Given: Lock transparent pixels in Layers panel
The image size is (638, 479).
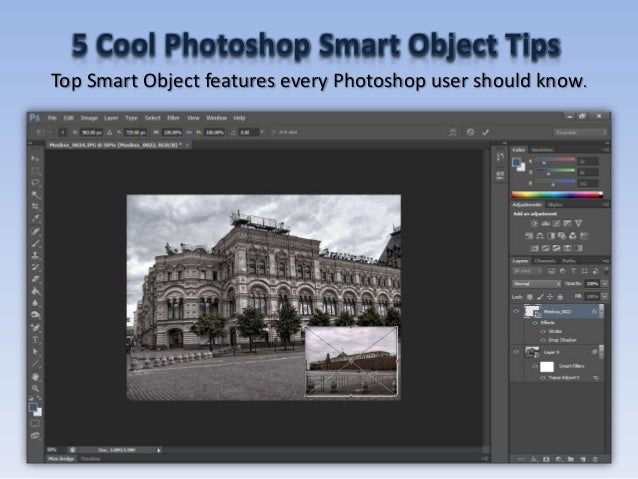Looking at the screenshot, I should click(530, 297).
